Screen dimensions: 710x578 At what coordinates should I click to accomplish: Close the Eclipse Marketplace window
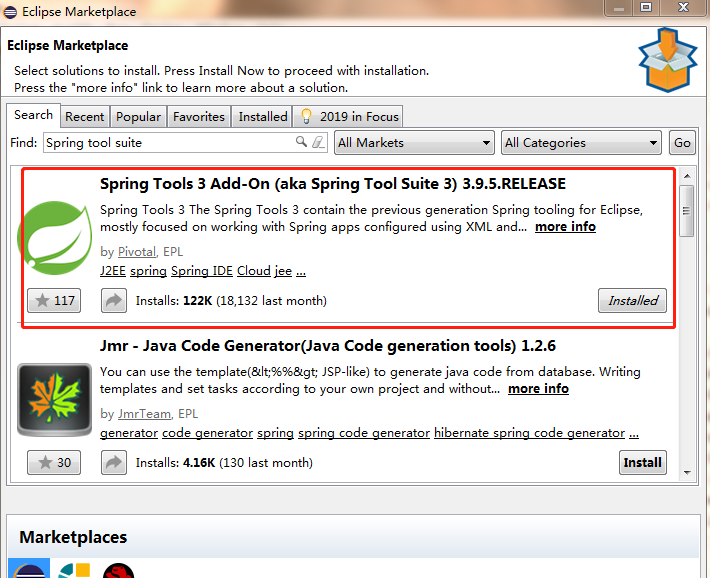pyautogui.click(x=683, y=7)
